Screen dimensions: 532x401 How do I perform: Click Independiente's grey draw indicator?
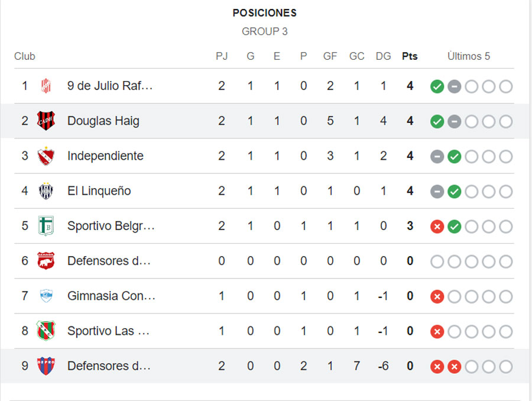[437, 157]
